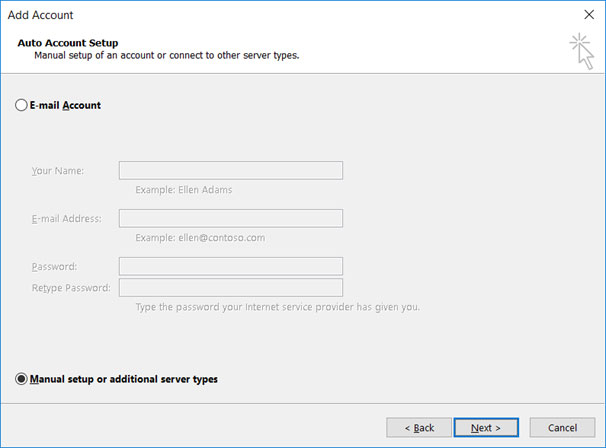Click the E-mail Address input box

point(231,218)
